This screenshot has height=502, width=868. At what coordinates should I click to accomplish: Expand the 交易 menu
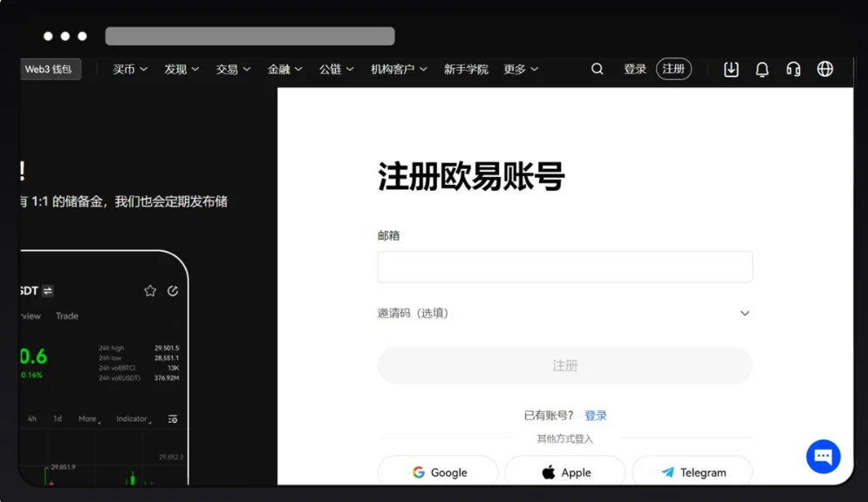click(x=233, y=69)
